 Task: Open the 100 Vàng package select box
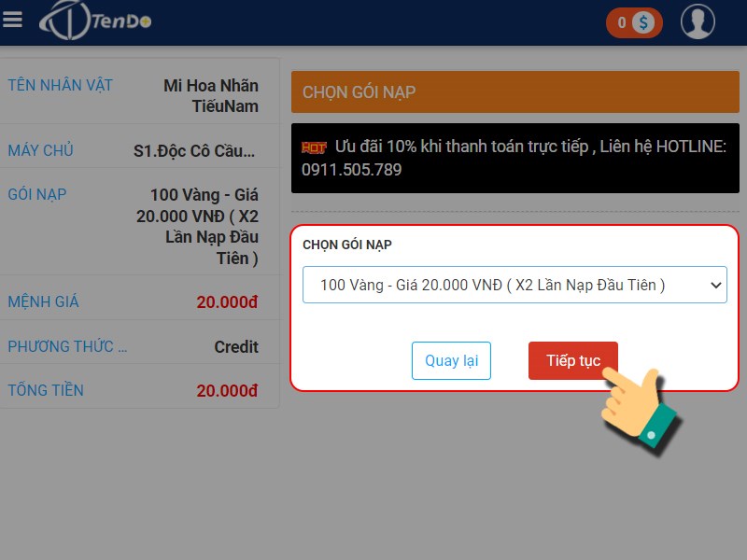(514, 285)
